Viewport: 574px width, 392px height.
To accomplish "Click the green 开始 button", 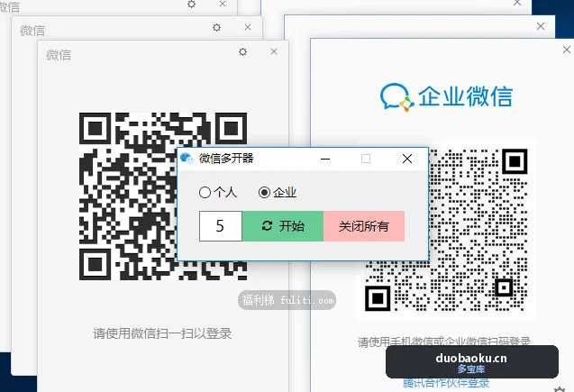I will click(x=283, y=226).
